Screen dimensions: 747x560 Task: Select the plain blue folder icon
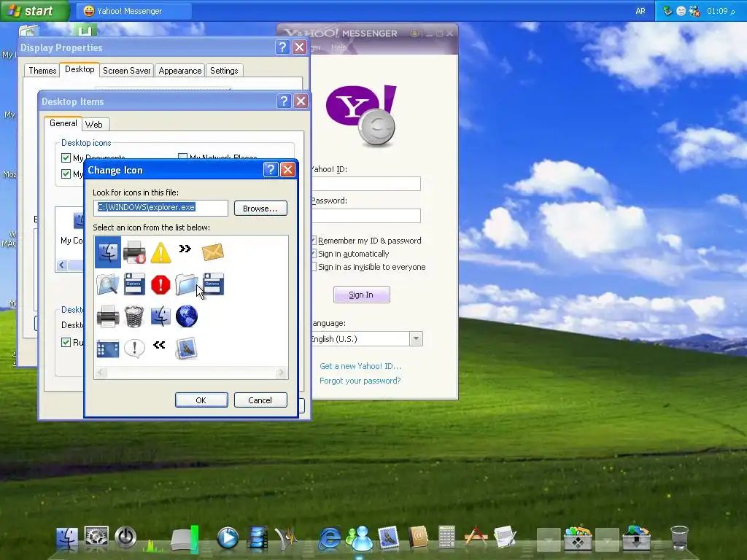click(x=186, y=284)
